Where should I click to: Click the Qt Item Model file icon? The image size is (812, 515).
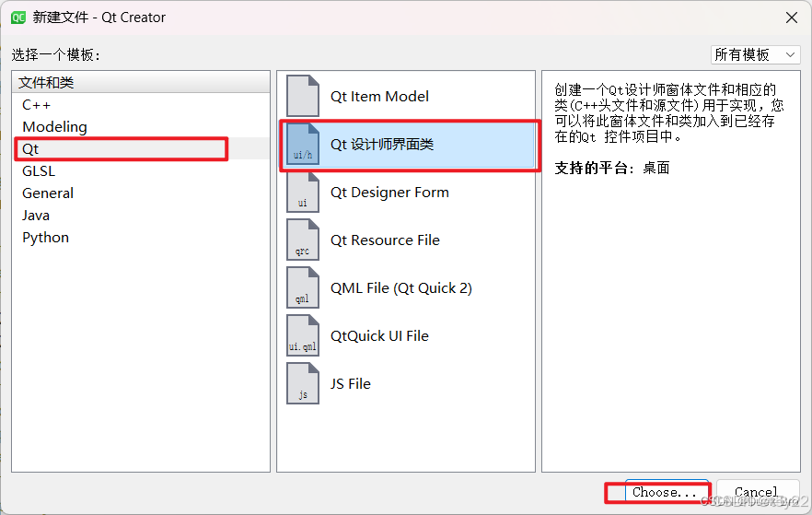[x=303, y=96]
